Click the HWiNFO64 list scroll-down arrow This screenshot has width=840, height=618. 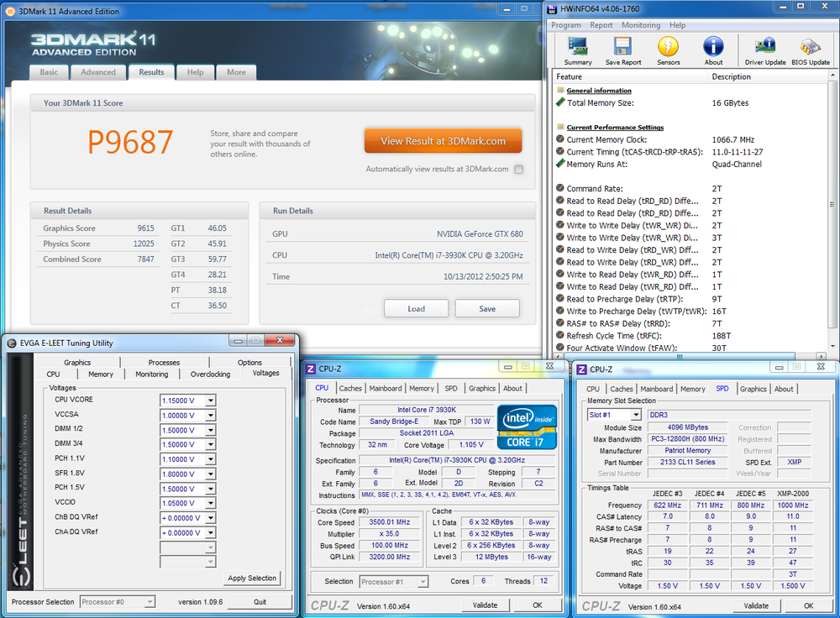(832, 347)
